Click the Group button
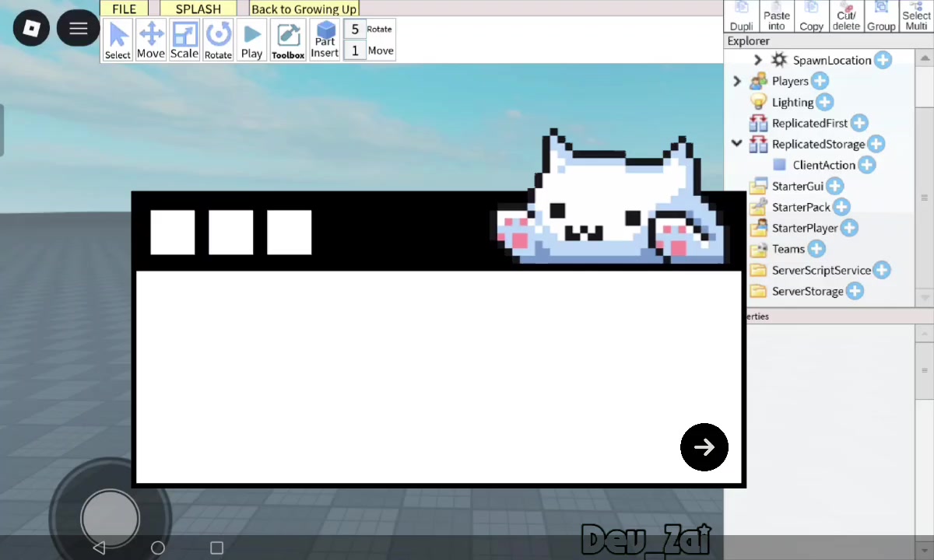 (x=881, y=16)
